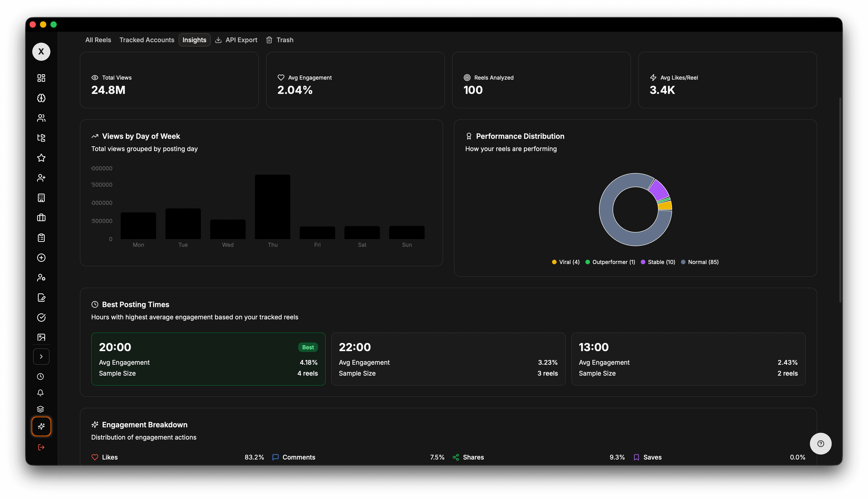Open the building icon in sidebar

(x=41, y=198)
